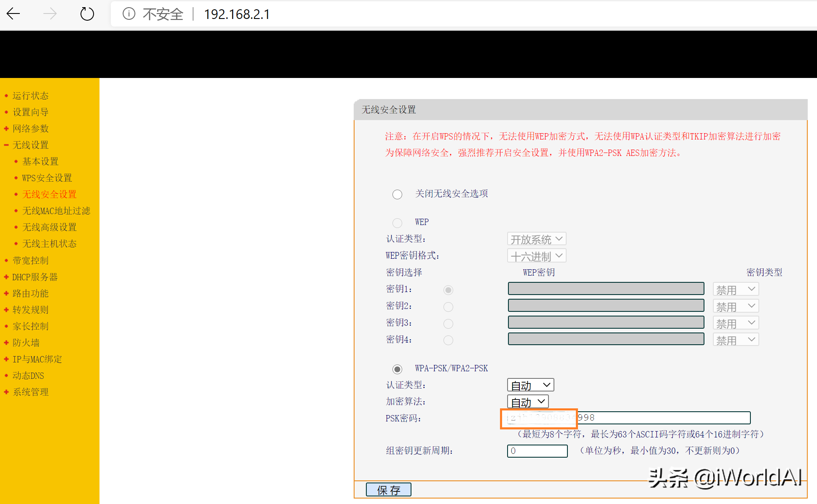The width and height of the screenshot is (817, 504).
Task: Expand DHCP服务器 in the sidebar
Action: 35,277
